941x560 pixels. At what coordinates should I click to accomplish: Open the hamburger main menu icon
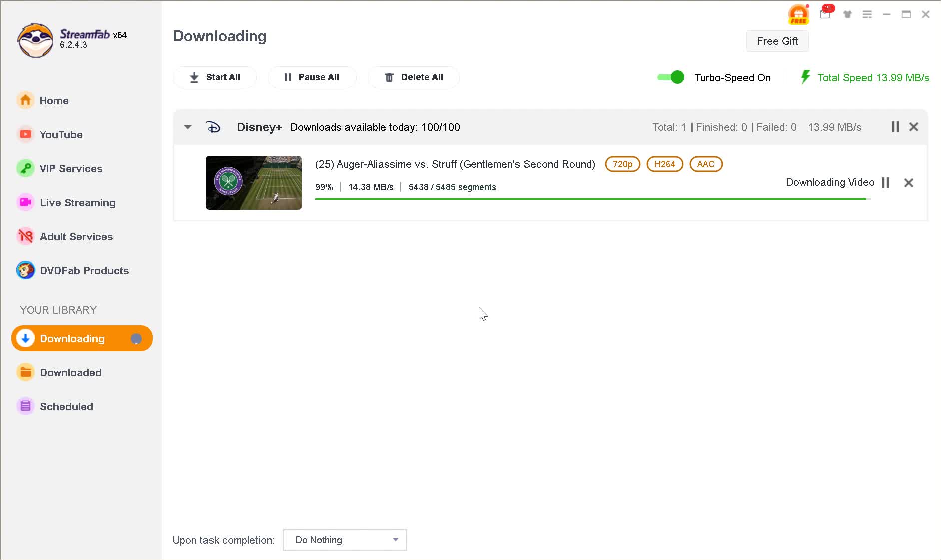pyautogui.click(x=867, y=14)
